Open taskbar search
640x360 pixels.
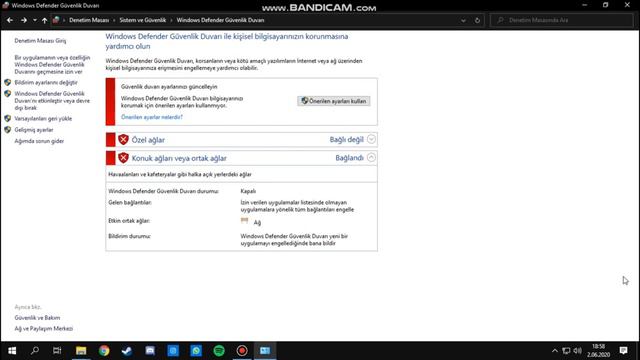pyautogui.click(x=35, y=351)
